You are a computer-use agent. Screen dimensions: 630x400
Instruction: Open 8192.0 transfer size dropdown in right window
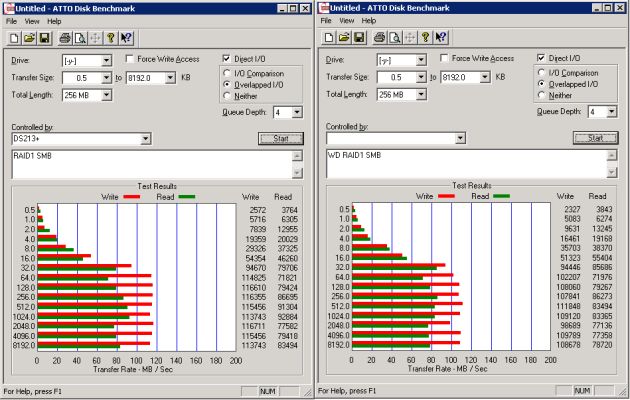click(x=485, y=77)
